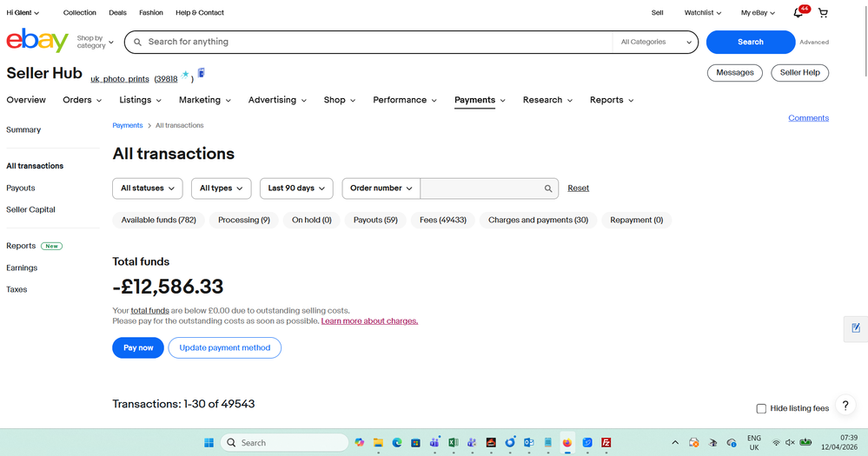The image size is (868, 456).
Task: Filter by Charges and payments (30)
Action: pos(538,220)
